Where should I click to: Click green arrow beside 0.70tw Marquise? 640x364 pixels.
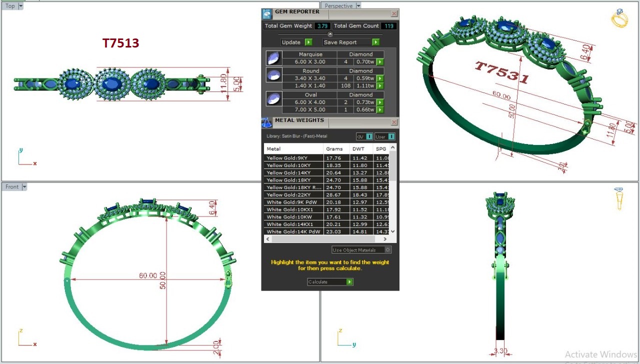(x=380, y=62)
